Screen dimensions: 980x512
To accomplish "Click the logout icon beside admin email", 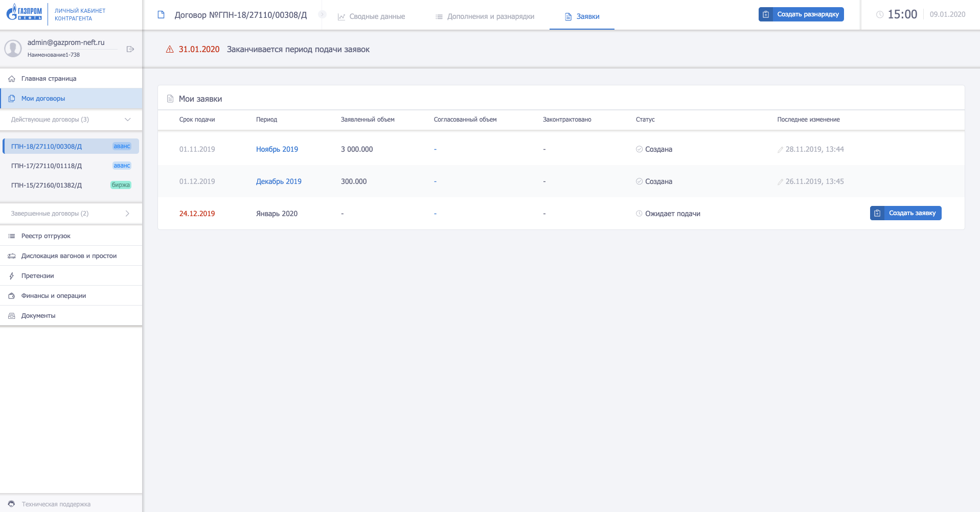I will [x=130, y=49].
